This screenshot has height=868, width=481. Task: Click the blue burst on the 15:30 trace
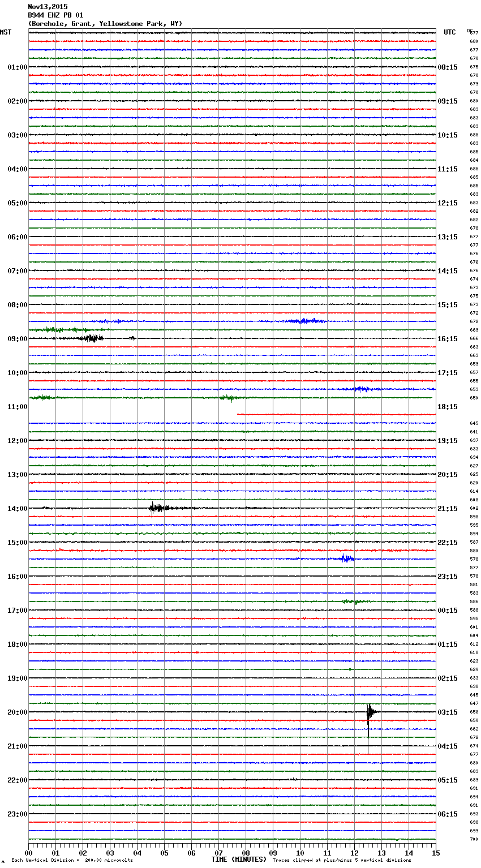coord(347,558)
